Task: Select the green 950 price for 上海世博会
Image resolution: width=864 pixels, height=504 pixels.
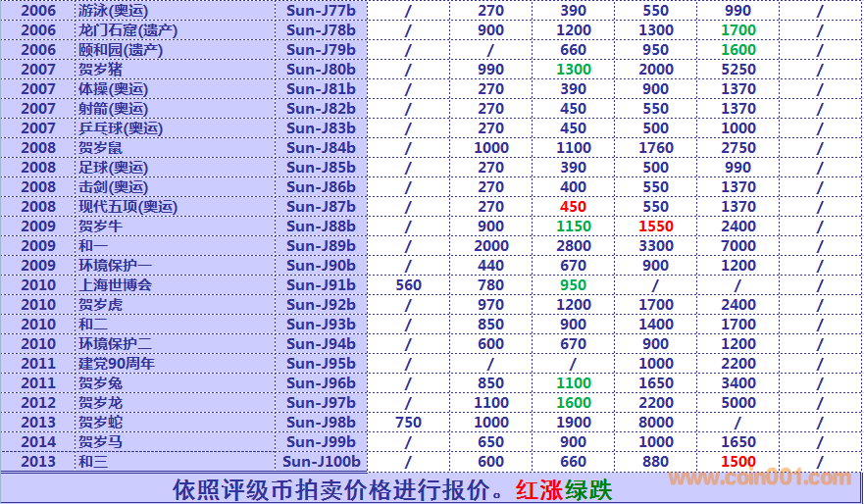Action: 573,285
